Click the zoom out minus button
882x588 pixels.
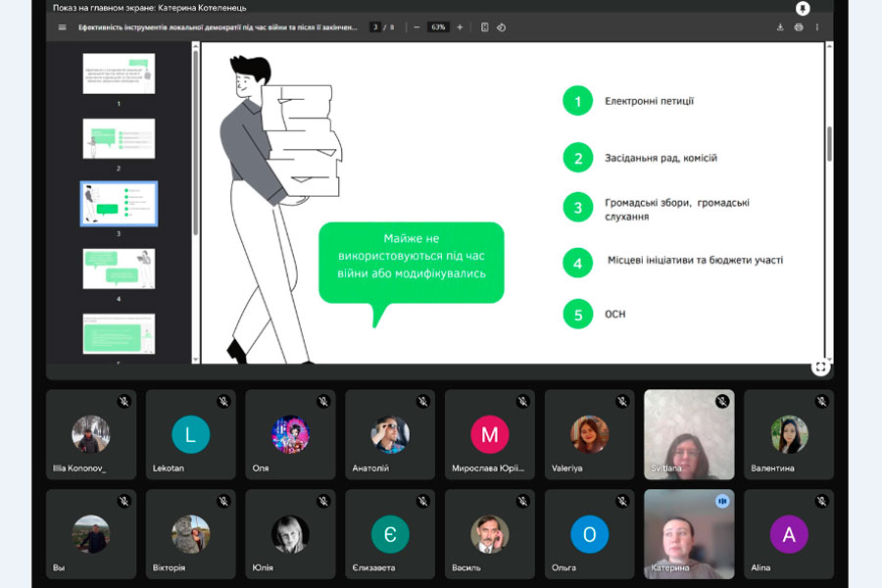coord(416,27)
